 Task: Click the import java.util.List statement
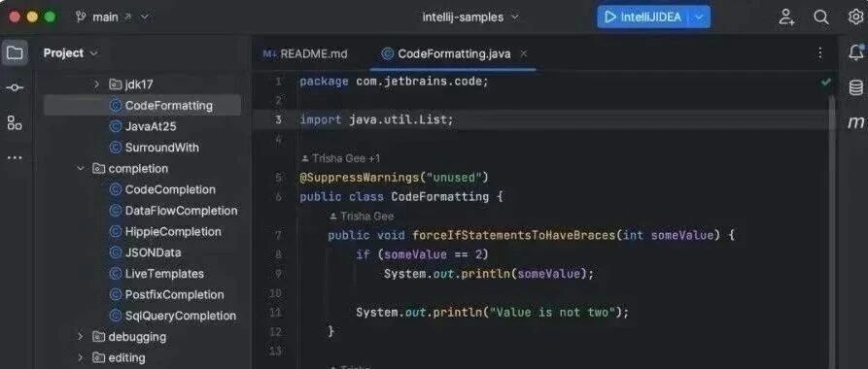(x=376, y=120)
